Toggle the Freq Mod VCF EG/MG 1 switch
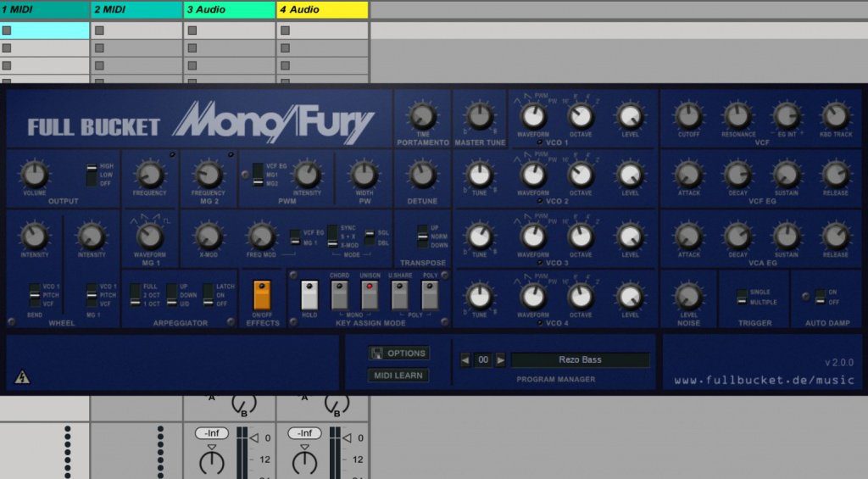 pyautogui.click(x=295, y=237)
